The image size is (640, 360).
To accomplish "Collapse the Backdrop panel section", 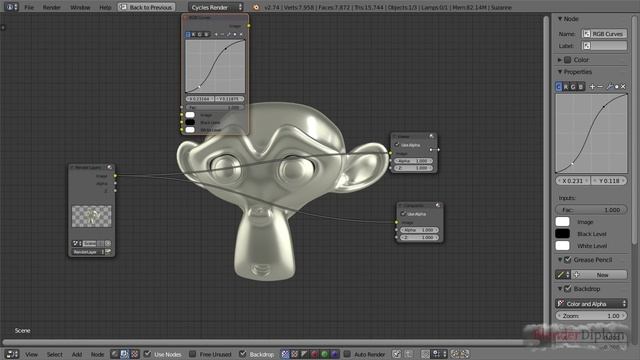I will [560, 289].
